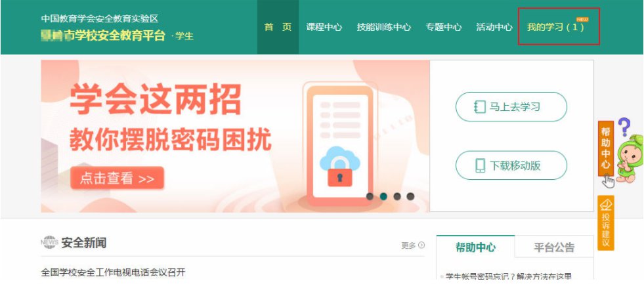Click the circled arrow icon next to 更多
The height and width of the screenshot is (296, 644).
tap(421, 245)
